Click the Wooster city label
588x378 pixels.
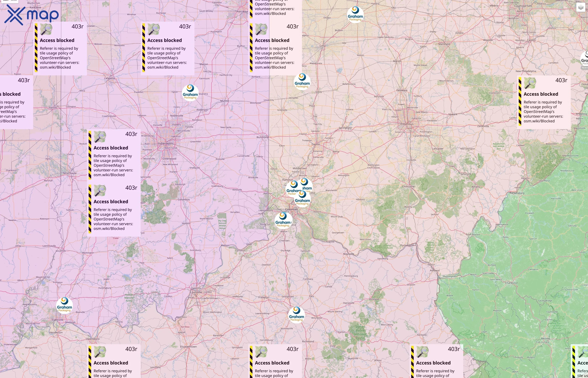coord(488,40)
